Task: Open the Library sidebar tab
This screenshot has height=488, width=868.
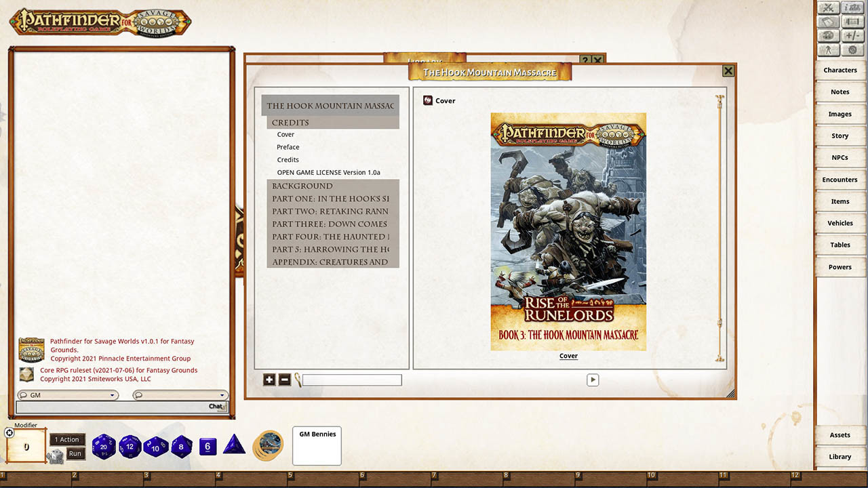Action: (840, 456)
